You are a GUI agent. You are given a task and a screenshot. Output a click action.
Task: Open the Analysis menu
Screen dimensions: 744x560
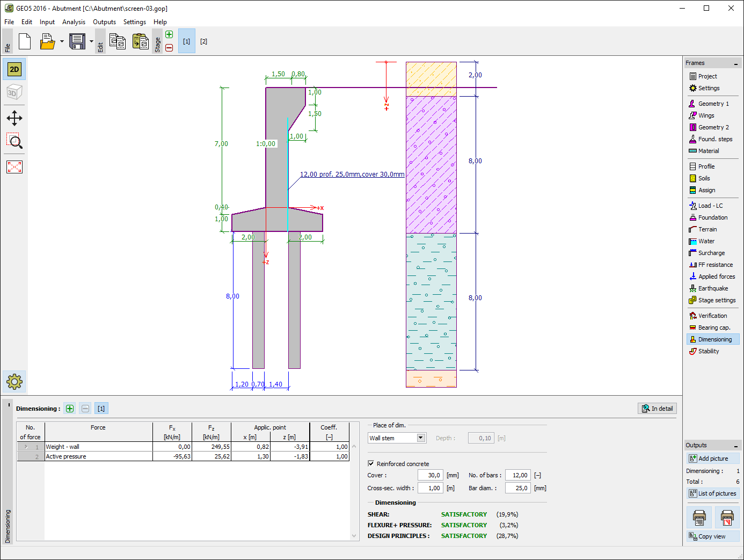point(74,22)
